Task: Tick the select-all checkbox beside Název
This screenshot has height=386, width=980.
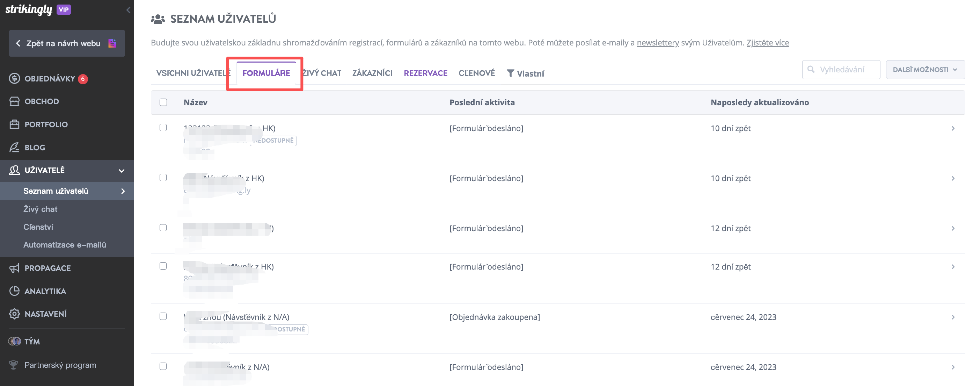Action: [163, 102]
